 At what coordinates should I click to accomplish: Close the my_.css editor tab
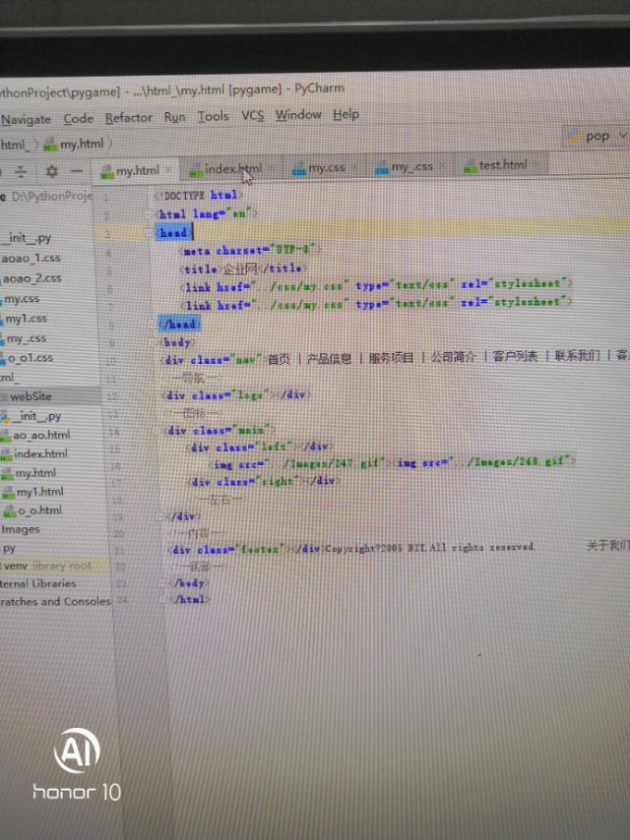click(442, 166)
